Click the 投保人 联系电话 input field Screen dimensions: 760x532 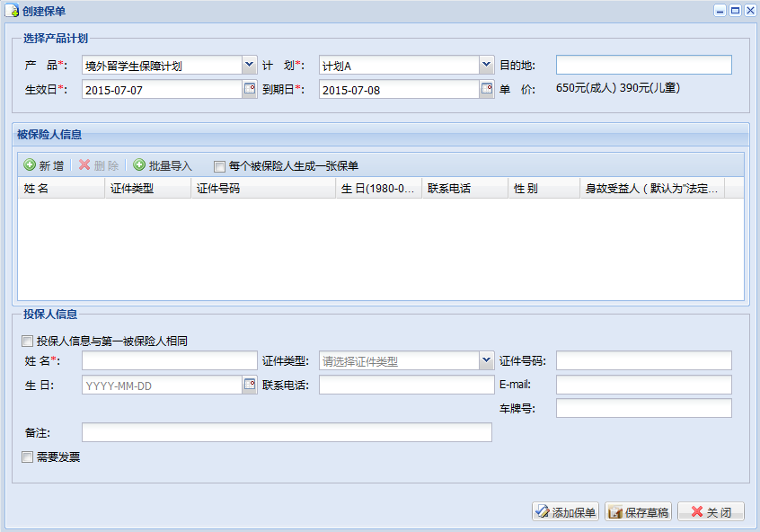coord(407,385)
